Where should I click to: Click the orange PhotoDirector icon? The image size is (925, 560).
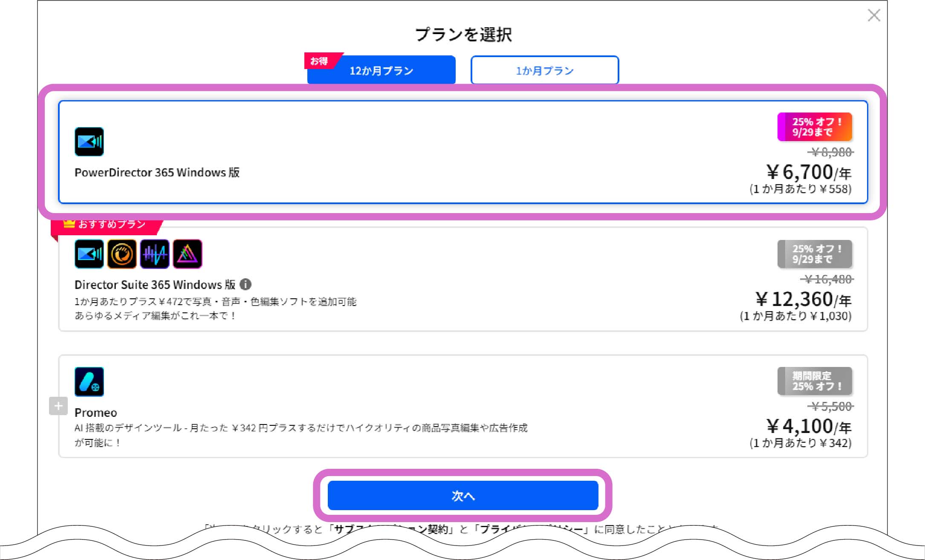click(122, 254)
